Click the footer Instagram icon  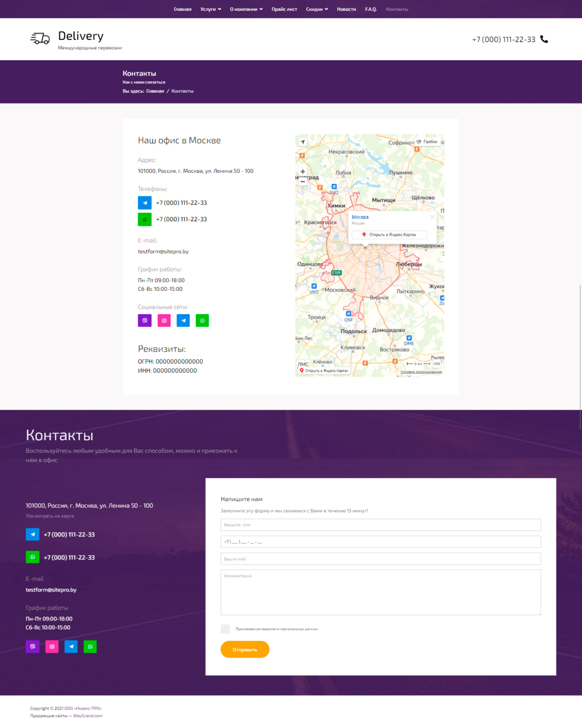(52, 647)
